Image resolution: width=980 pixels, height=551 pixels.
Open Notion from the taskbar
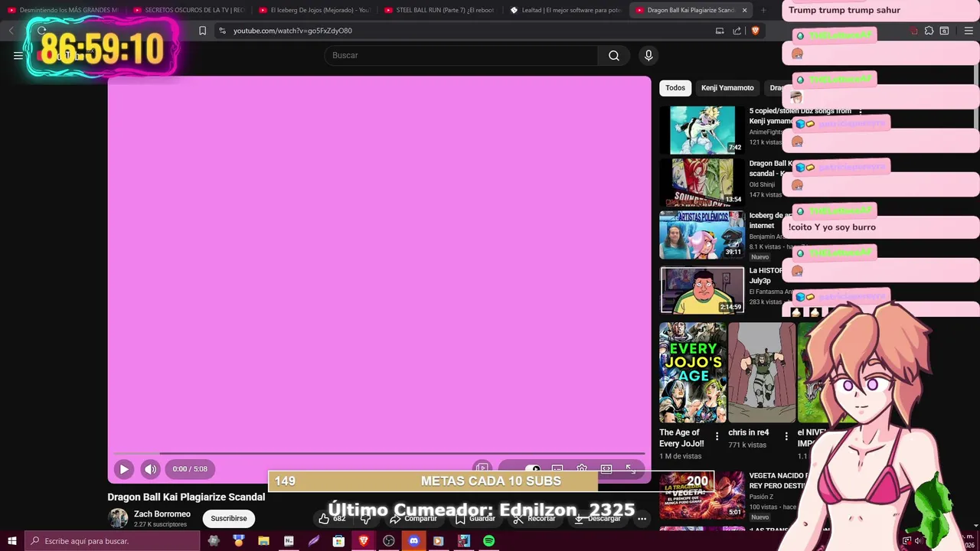click(x=289, y=541)
